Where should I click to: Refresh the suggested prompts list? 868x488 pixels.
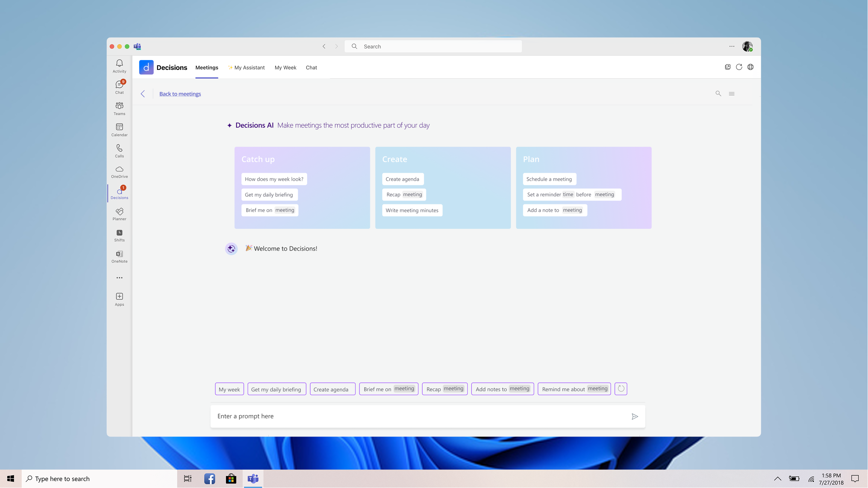tap(621, 389)
